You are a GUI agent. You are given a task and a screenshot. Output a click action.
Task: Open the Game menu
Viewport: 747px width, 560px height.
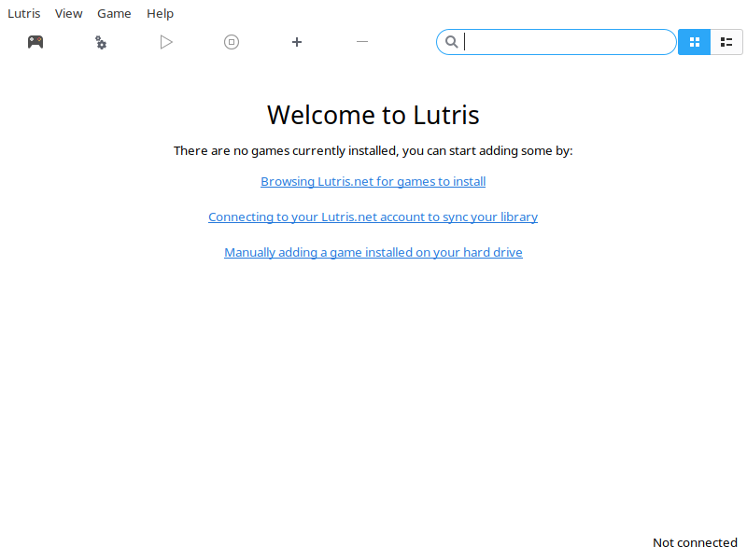114,13
